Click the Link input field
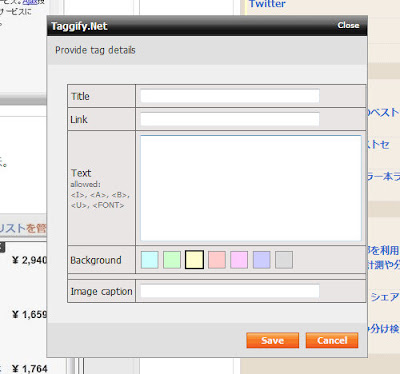The width and height of the screenshot is (400, 374). pyautogui.click(x=230, y=119)
